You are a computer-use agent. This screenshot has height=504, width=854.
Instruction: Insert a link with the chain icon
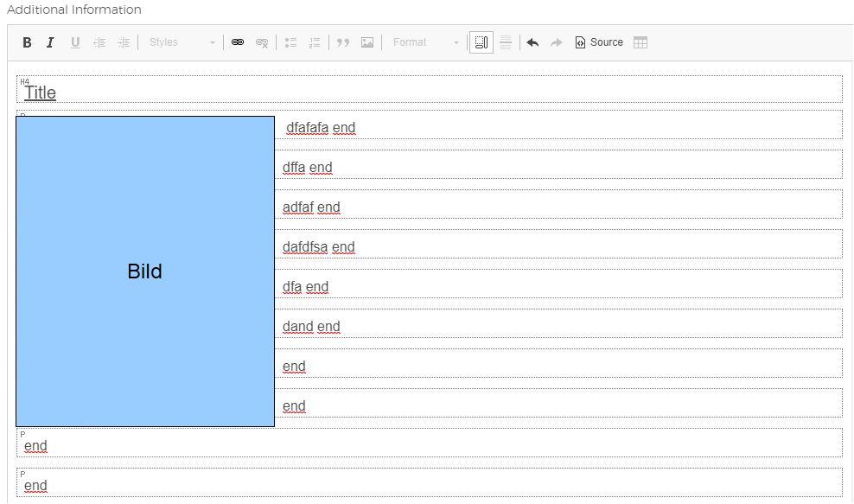coord(238,42)
